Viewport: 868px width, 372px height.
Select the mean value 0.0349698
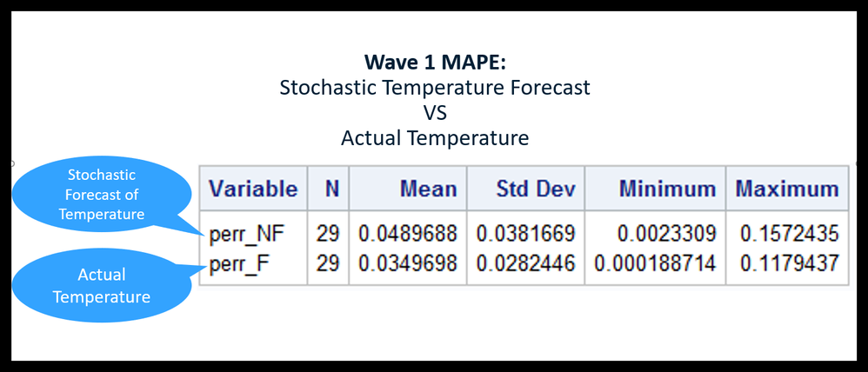407,263
